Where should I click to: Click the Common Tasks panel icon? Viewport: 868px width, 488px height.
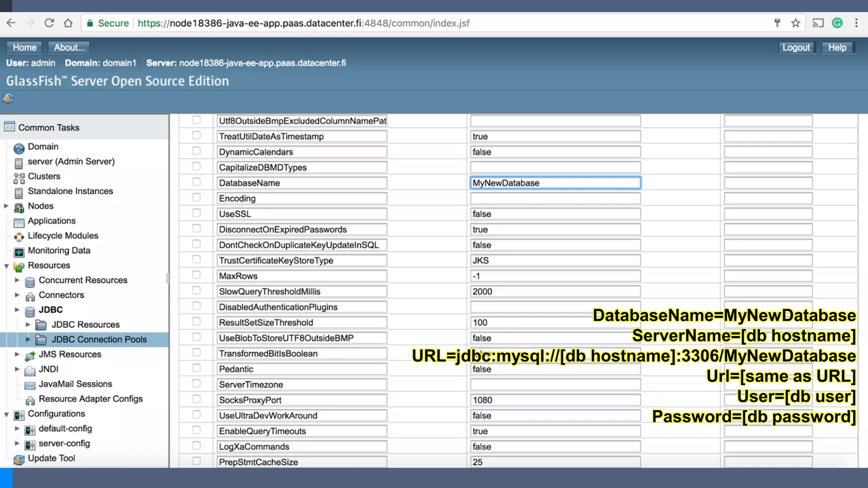[x=9, y=127]
